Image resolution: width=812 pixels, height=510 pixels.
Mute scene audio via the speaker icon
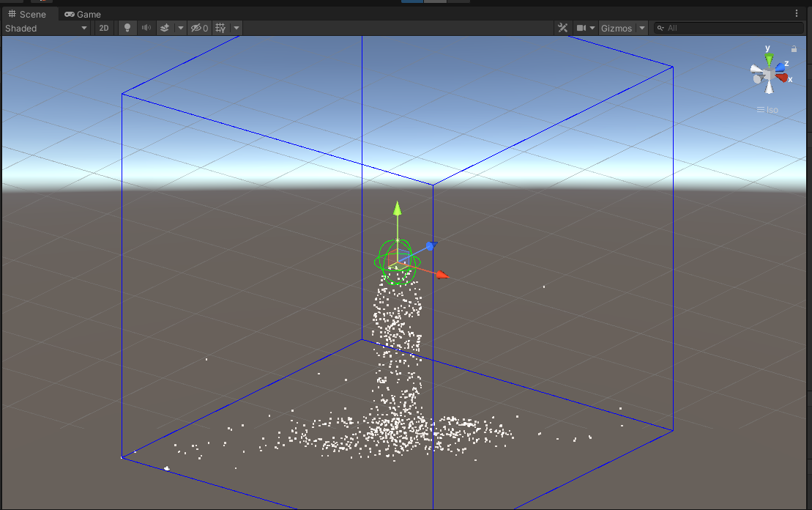coord(145,28)
